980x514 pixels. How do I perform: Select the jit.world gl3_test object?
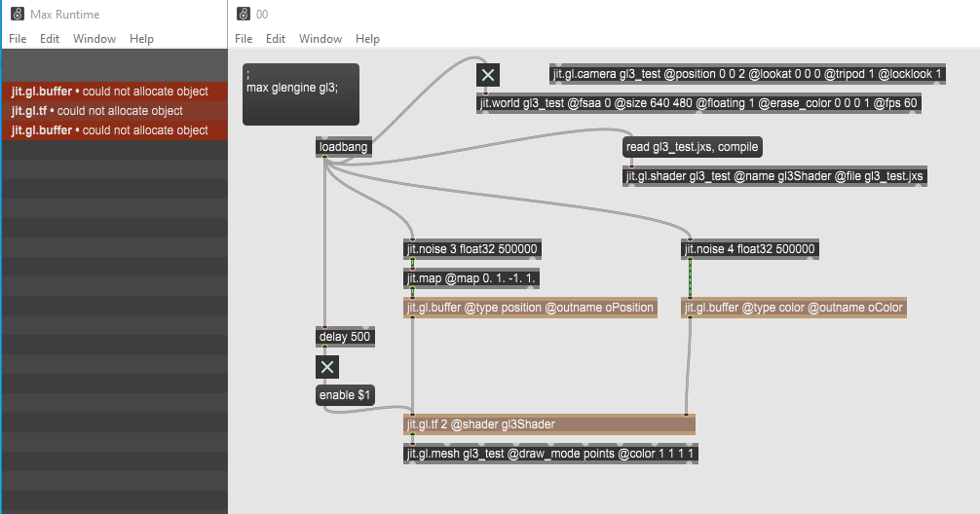[x=698, y=103]
